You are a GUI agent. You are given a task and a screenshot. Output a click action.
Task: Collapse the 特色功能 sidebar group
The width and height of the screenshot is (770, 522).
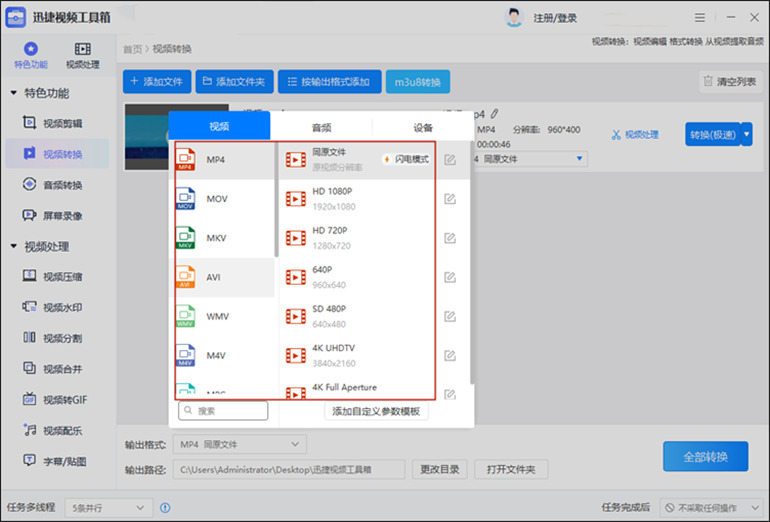[x=14, y=92]
